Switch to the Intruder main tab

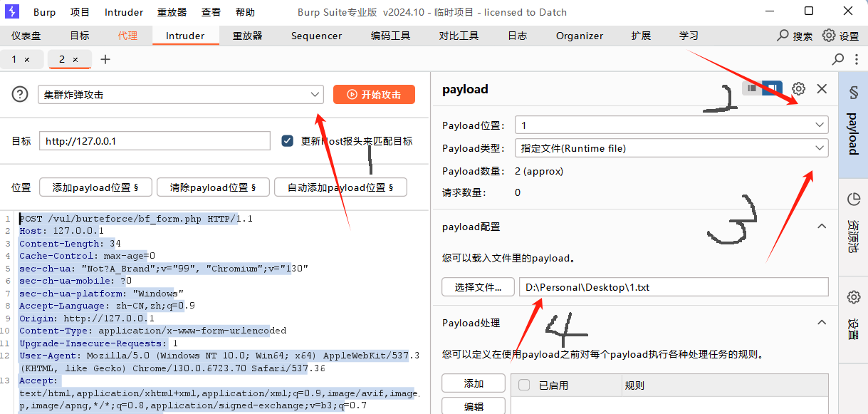tap(185, 36)
